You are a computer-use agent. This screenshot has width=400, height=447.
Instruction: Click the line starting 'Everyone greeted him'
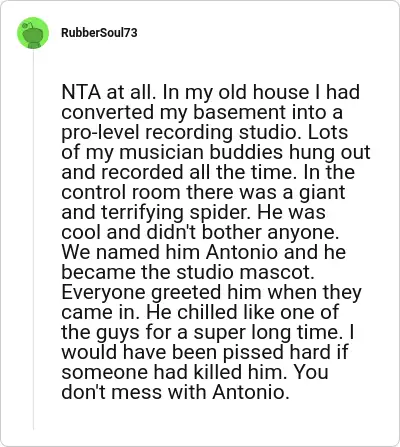[x=211, y=292]
